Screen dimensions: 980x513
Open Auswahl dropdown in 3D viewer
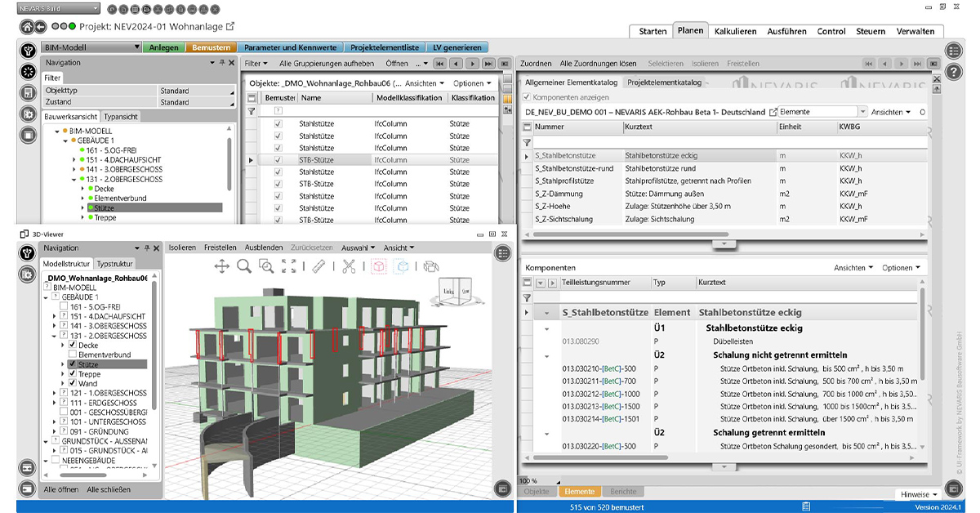click(x=358, y=248)
